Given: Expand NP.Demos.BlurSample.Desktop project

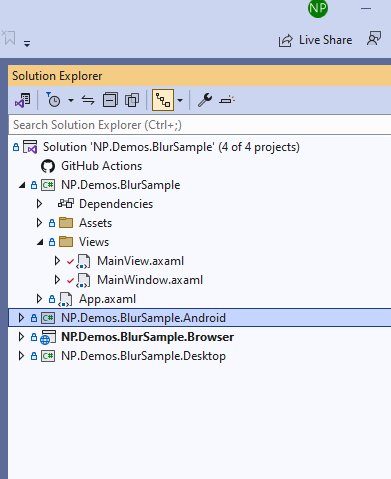Looking at the screenshot, I should [21, 356].
